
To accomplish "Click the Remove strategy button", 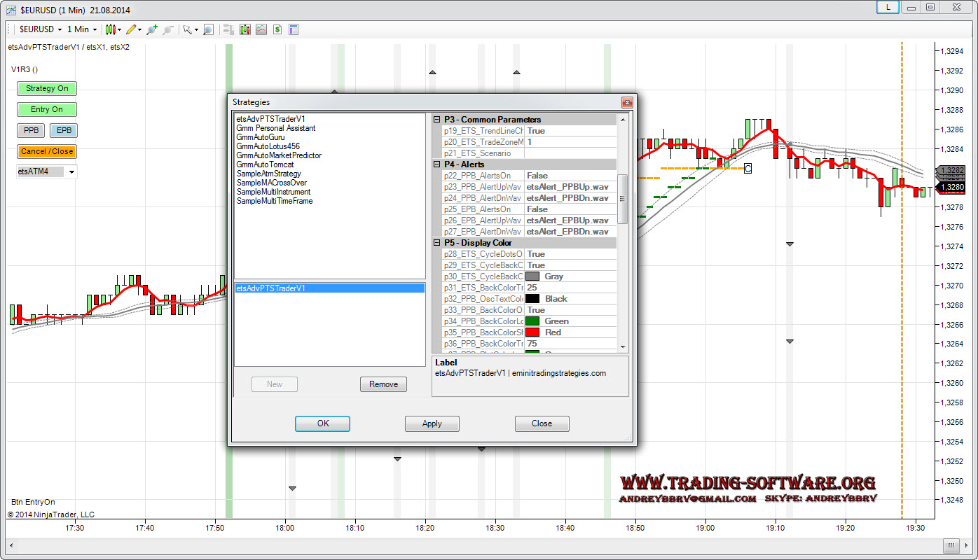I will (383, 384).
